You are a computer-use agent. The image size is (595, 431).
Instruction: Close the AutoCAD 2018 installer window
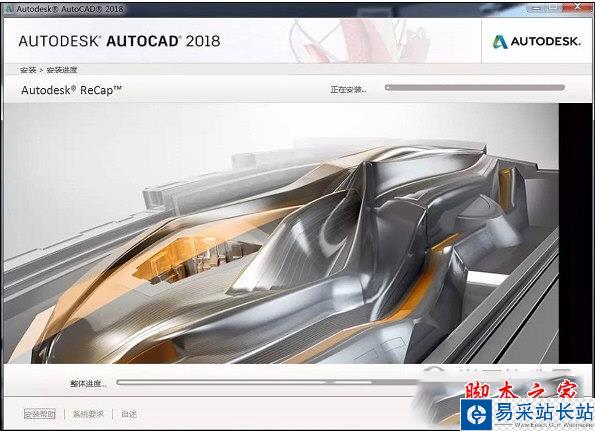(x=577, y=7)
